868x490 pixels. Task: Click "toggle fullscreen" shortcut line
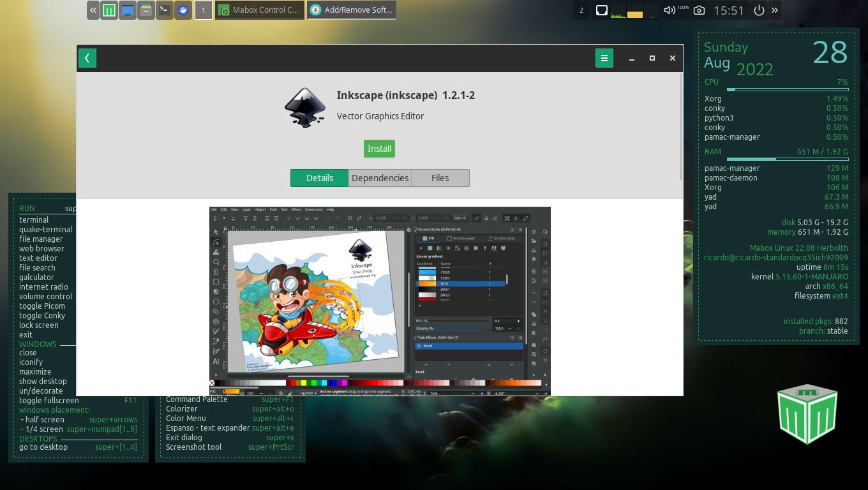78,400
